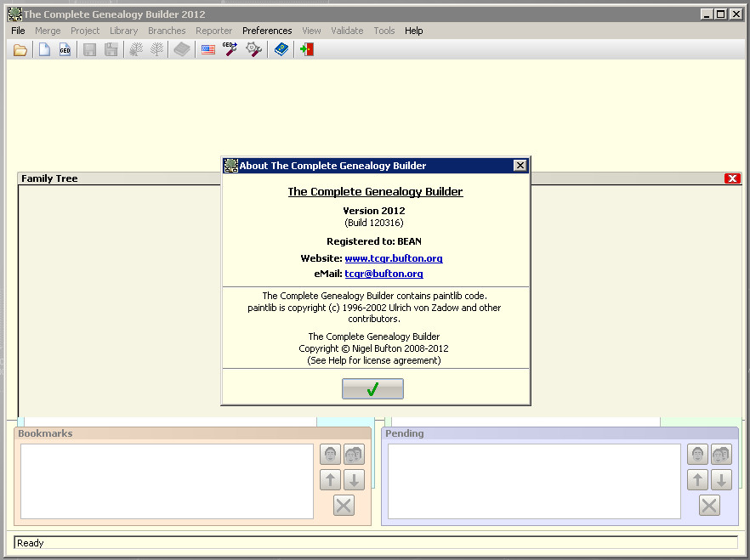Exit the program via the door icon
The width and height of the screenshot is (750, 560).
point(307,49)
